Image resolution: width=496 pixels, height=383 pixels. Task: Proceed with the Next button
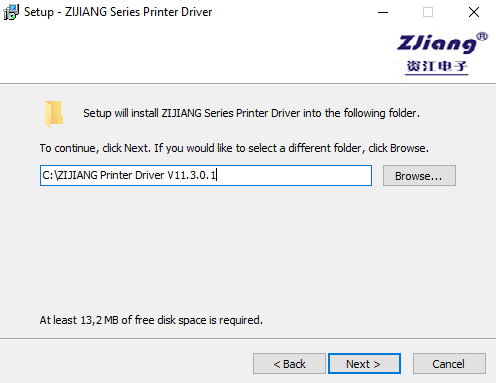pyautogui.click(x=364, y=364)
